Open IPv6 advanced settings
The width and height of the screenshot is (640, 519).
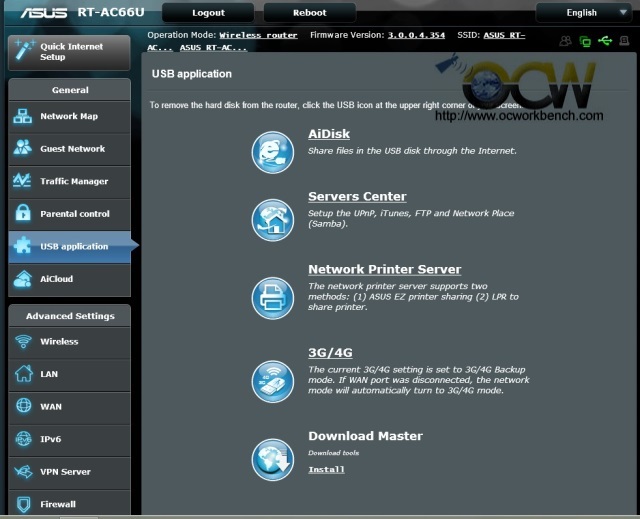[69, 439]
